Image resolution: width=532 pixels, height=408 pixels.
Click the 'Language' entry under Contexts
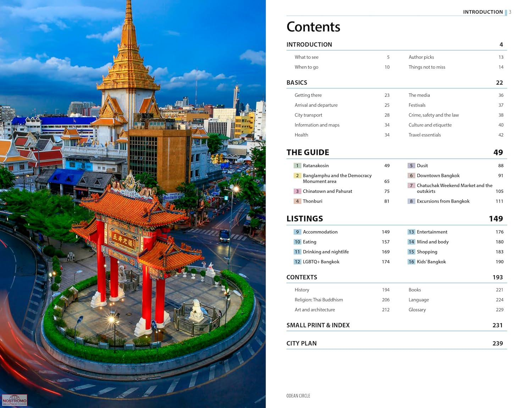[419, 300]
